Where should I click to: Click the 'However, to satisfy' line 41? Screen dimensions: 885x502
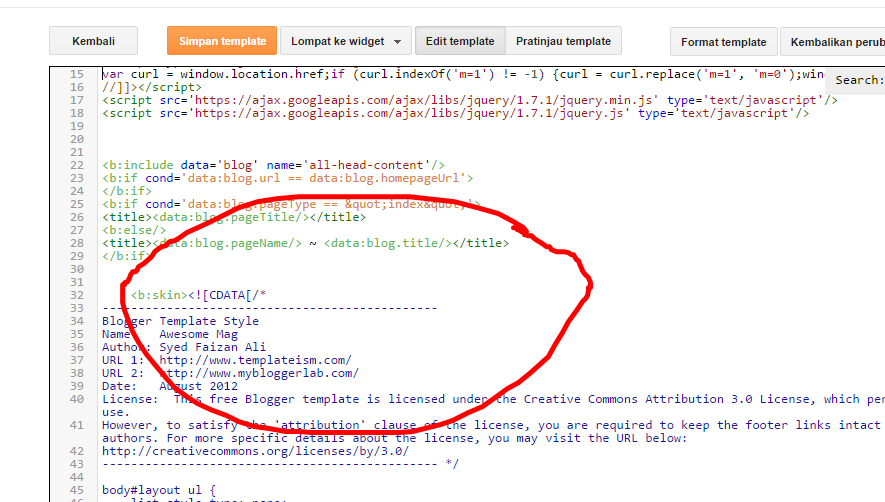(493, 431)
